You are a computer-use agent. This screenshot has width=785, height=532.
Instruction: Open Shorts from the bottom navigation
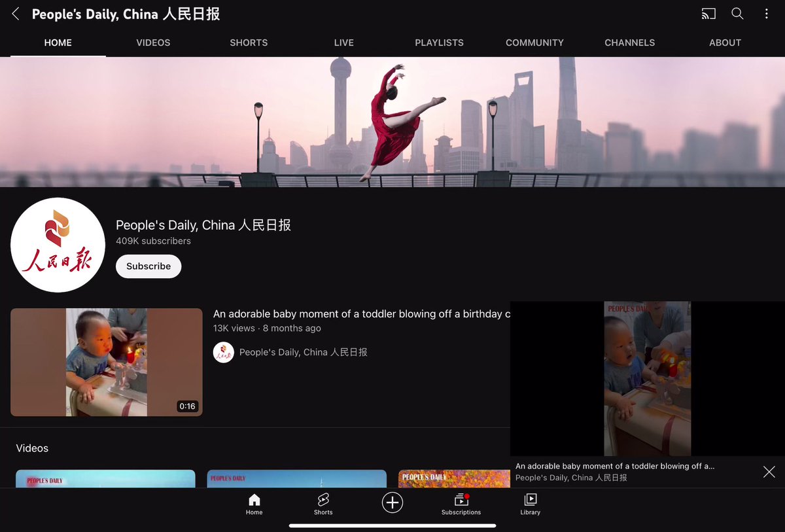323,504
